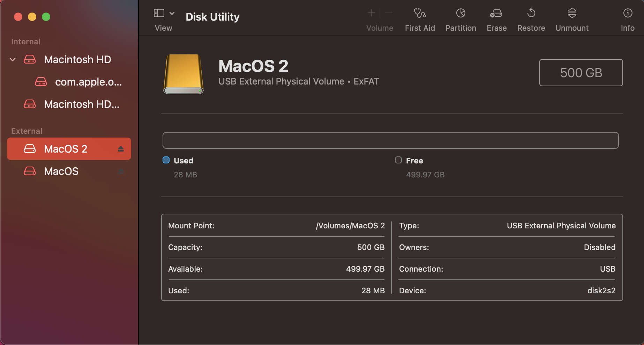Viewport: 644px width, 345px height.
Task: Click the MacOS 2 drive icon in sidebar
Action: point(30,149)
